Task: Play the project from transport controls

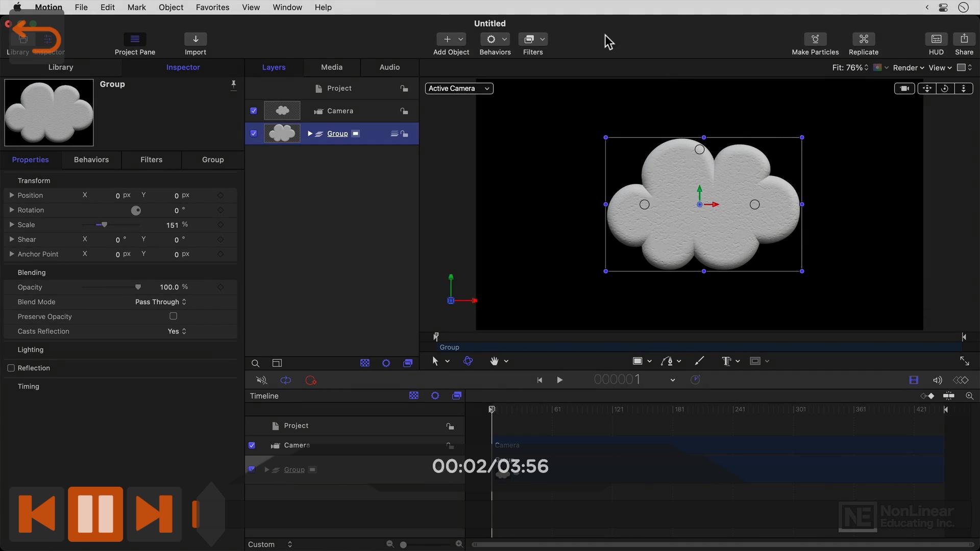Action: coord(559,380)
